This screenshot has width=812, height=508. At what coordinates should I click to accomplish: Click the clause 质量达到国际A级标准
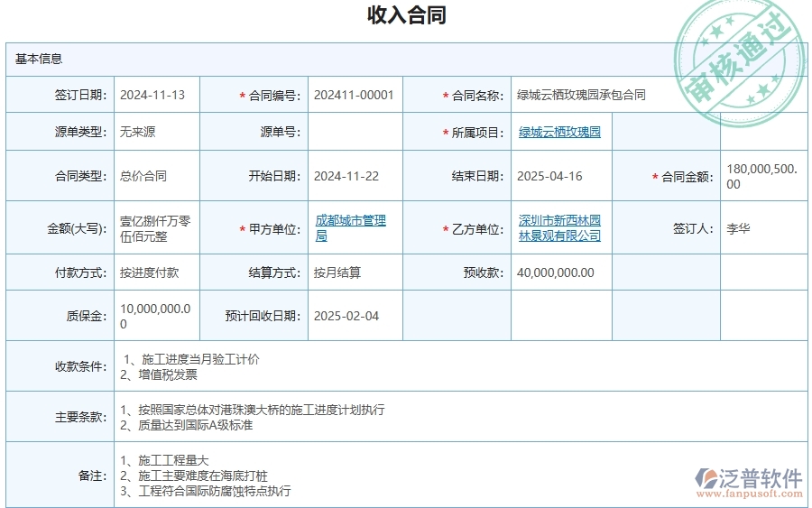195,425
